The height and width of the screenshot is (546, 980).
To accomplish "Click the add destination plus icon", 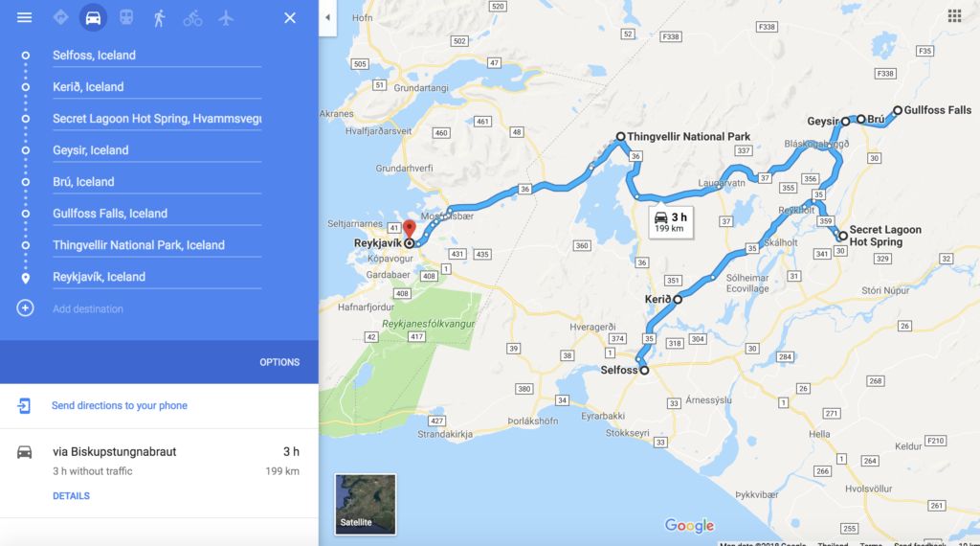I will point(25,307).
